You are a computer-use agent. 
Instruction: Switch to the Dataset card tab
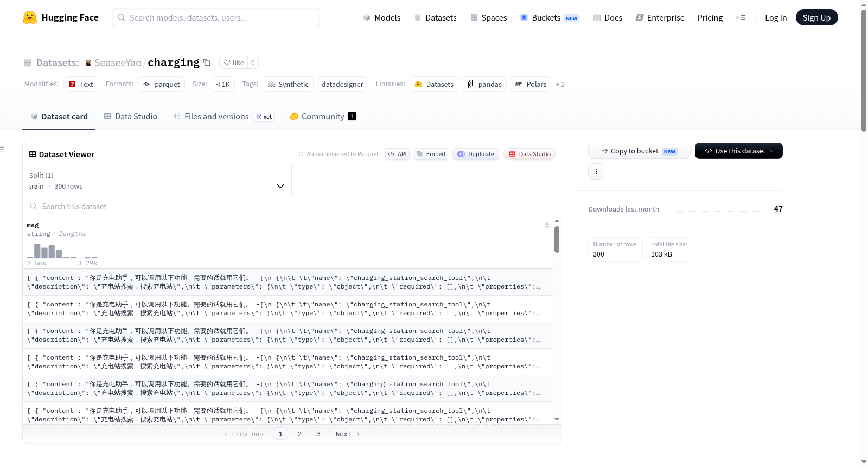(59, 116)
